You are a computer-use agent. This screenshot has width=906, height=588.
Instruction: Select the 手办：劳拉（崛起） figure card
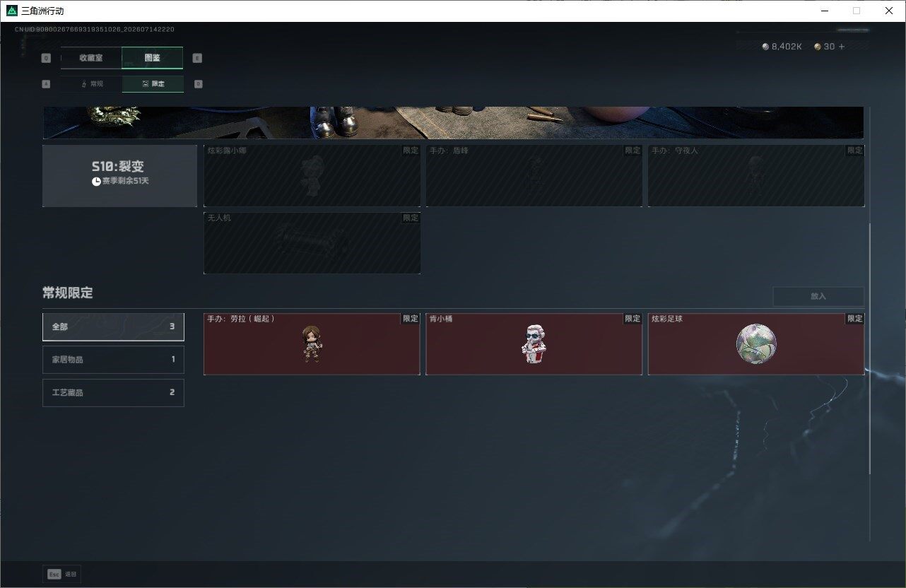pyautogui.click(x=312, y=343)
